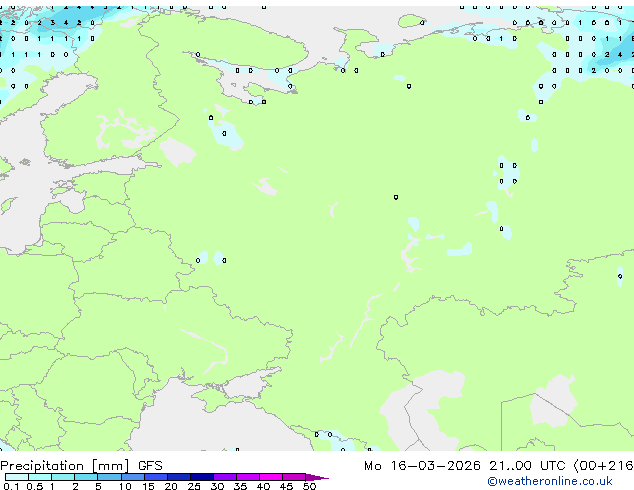Click the Precipitation [mm] legend title
634x490 pixels.
coord(65,466)
